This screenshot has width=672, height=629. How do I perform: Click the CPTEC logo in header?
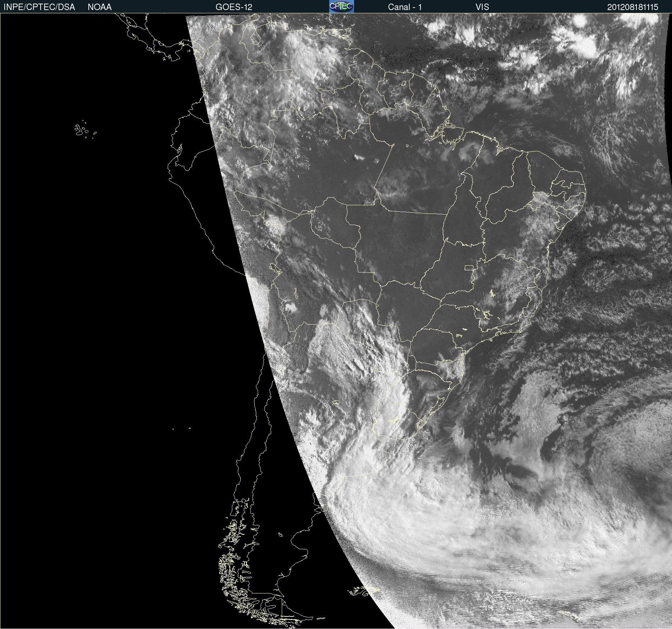(341, 6)
